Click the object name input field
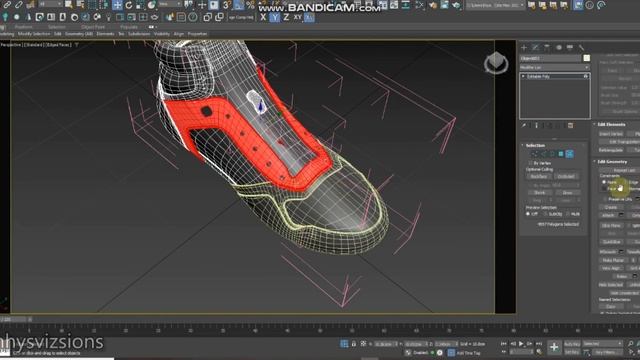640x360 pixels. coord(550,58)
